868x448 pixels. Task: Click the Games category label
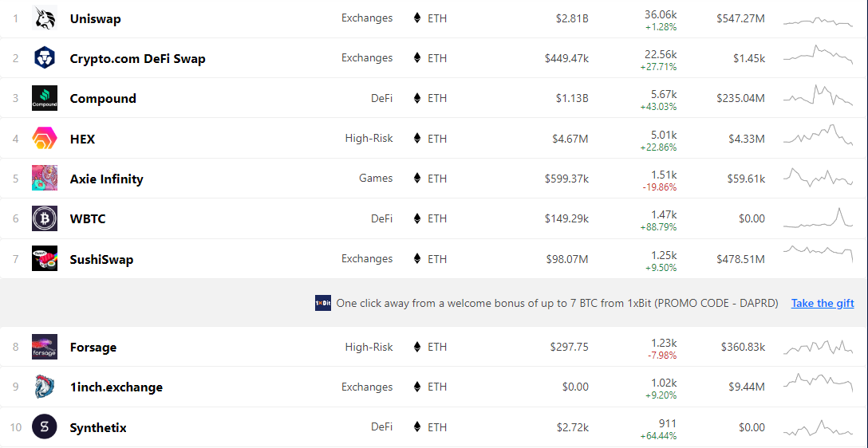[x=376, y=178]
